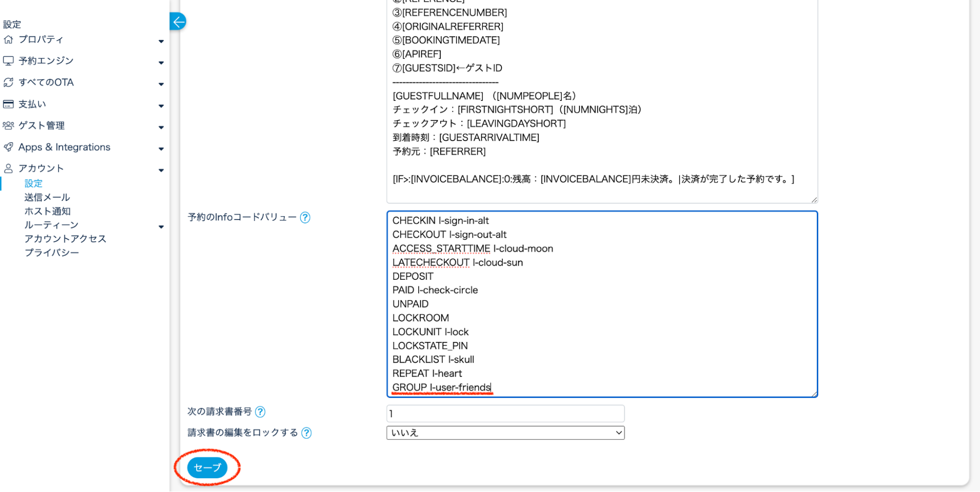
Task: Click the sync icon beside すべてのOTA
Action: click(x=8, y=82)
